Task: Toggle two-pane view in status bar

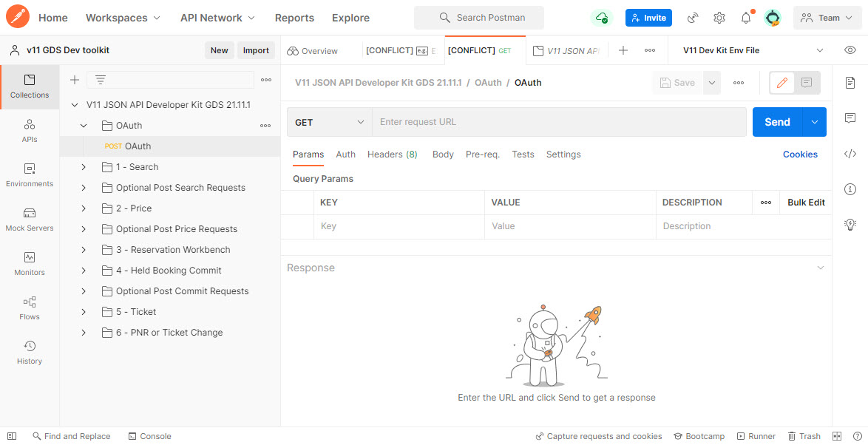Action: (x=837, y=436)
